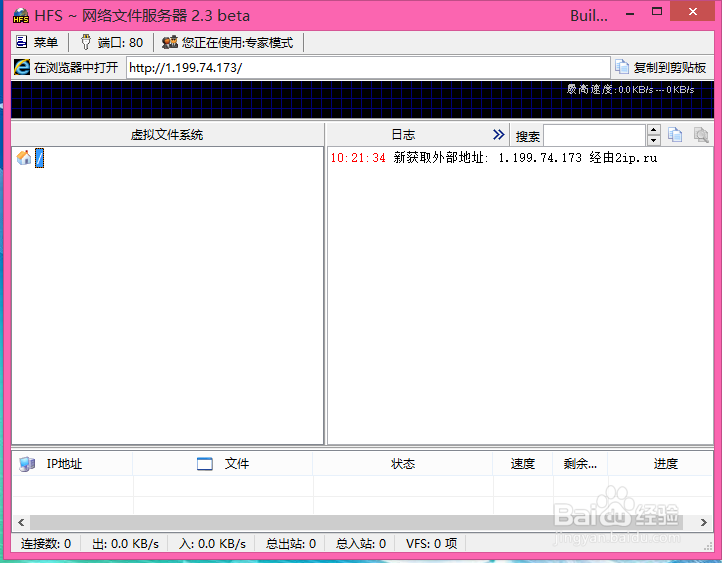Click the 搜索 log search input box
The height and width of the screenshot is (563, 722).
coord(594,135)
